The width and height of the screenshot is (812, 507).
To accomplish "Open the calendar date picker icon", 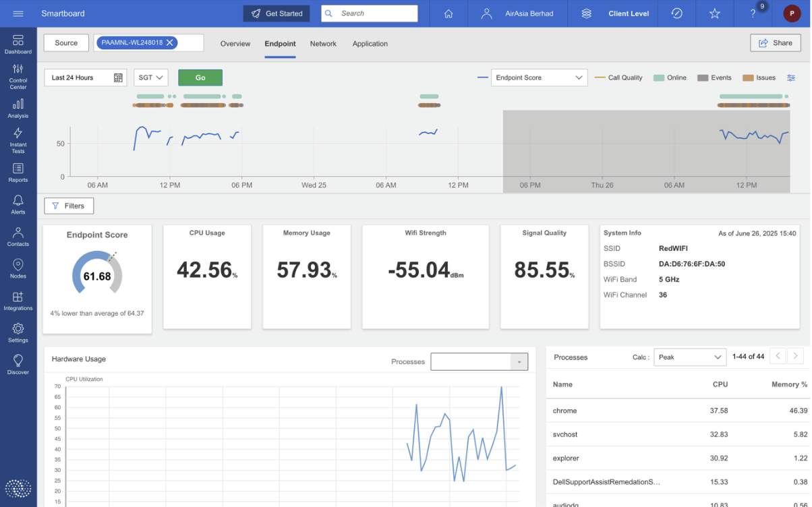I will pyautogui.click(x=118, y=78).
